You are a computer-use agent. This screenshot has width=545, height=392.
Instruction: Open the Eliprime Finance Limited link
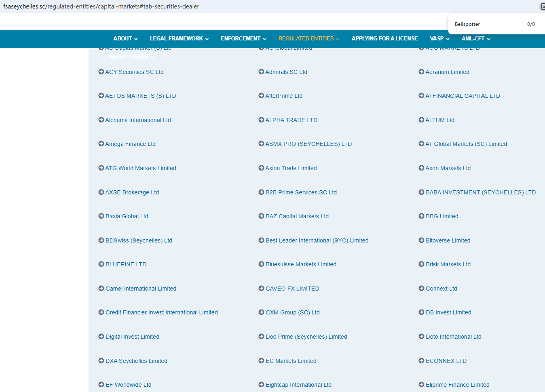point(458,385)
